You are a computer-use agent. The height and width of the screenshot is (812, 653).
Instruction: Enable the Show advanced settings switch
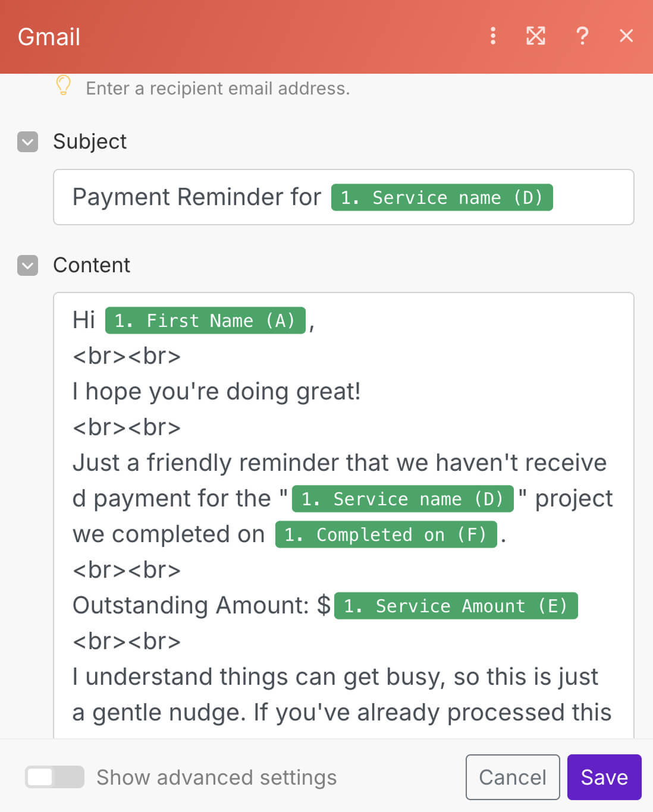pyautogui.click(x=54, y=777)
